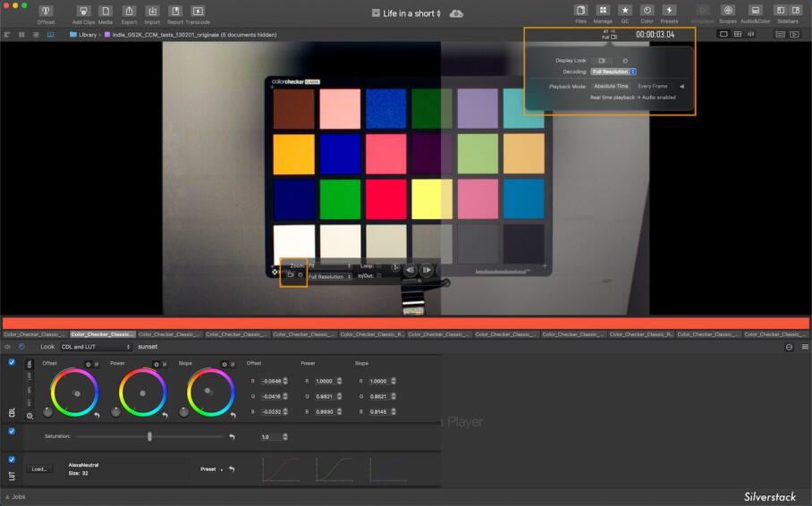Step backward one frame

pyautogui.click(x=410, y=270)
